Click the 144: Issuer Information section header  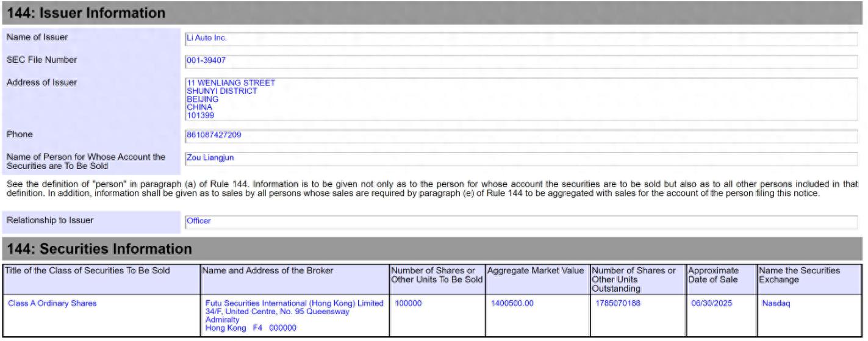(86, 13)
